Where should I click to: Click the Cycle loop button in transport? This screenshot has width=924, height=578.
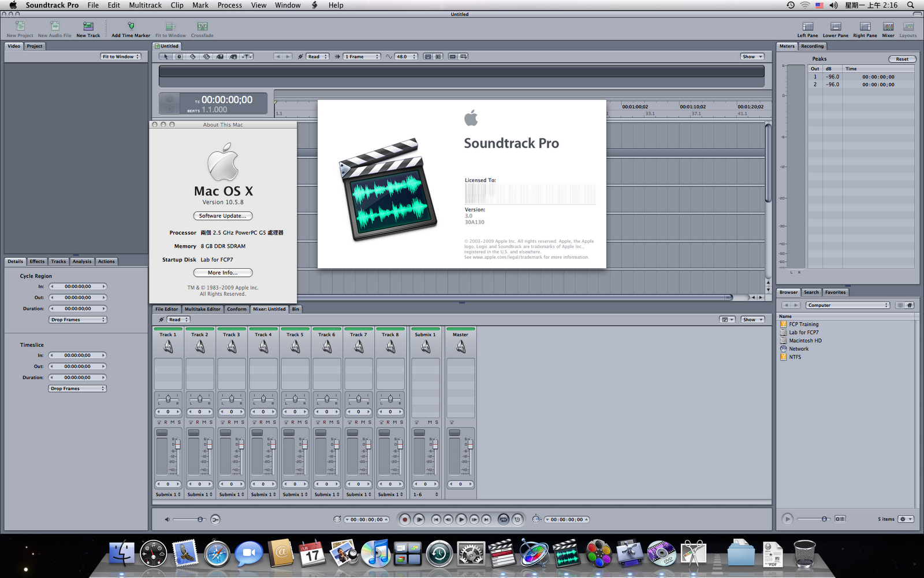point(504,520)
